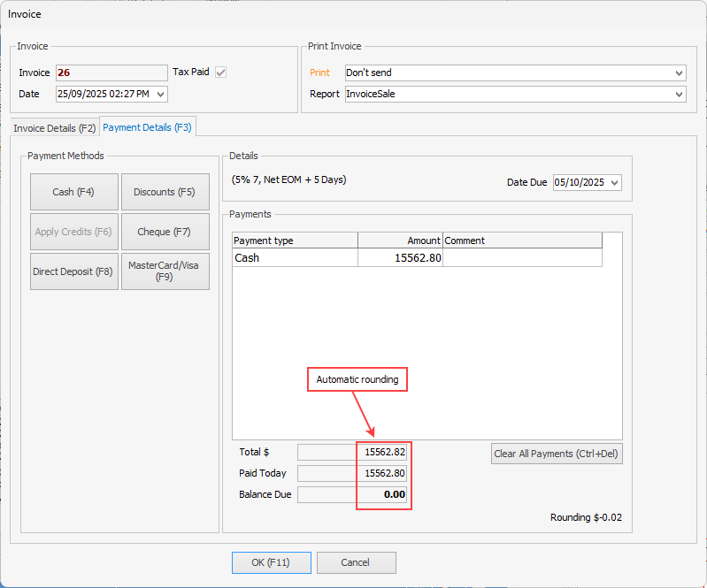Select the Cash payment type cell
707x588 pixels.
pos(294,258)
